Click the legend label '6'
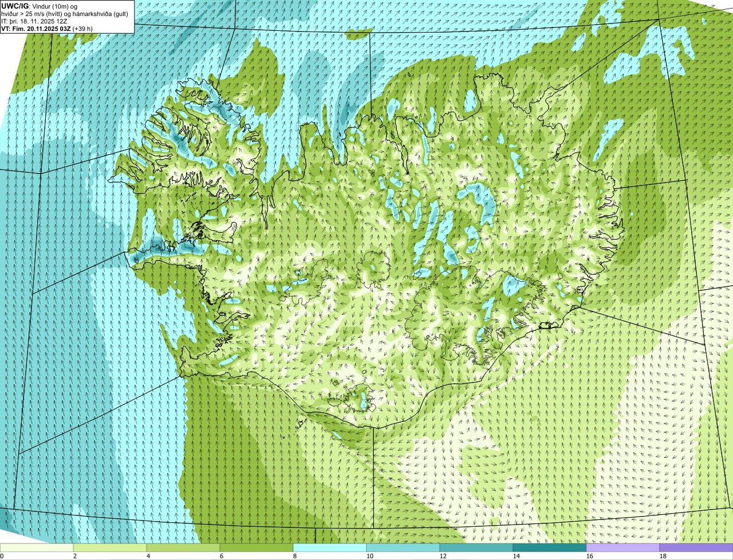Image resolution: width=733 pixels, height=560 pixels. point(222,556)
